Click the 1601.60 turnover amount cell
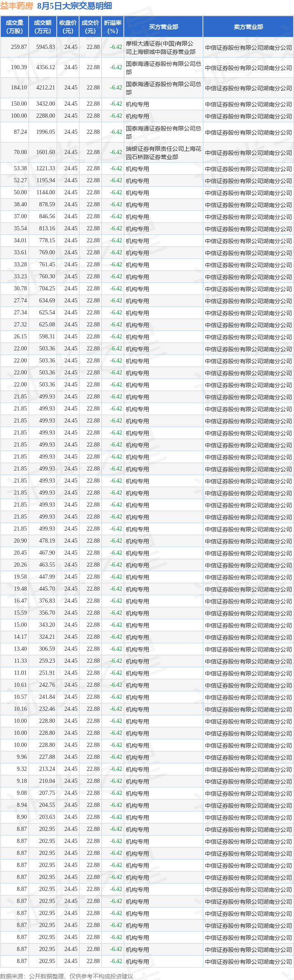Screen dimensions: 294x980 [46, 152]
